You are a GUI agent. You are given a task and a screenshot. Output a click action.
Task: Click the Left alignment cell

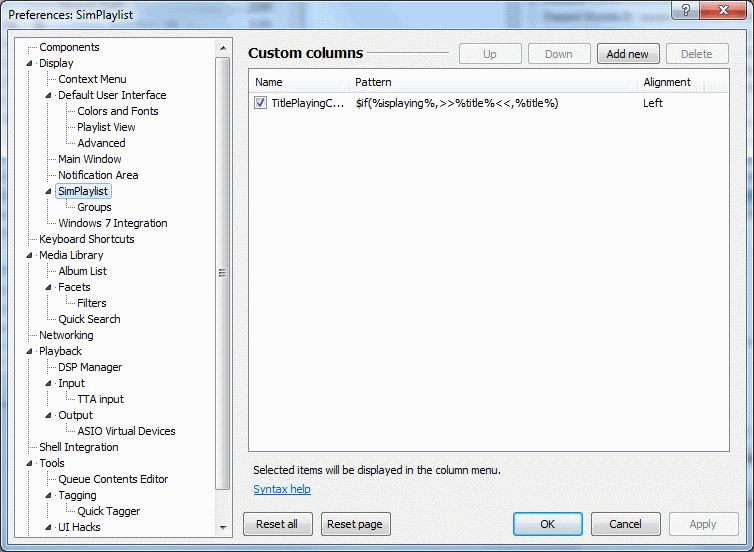[x=653, y=103]
